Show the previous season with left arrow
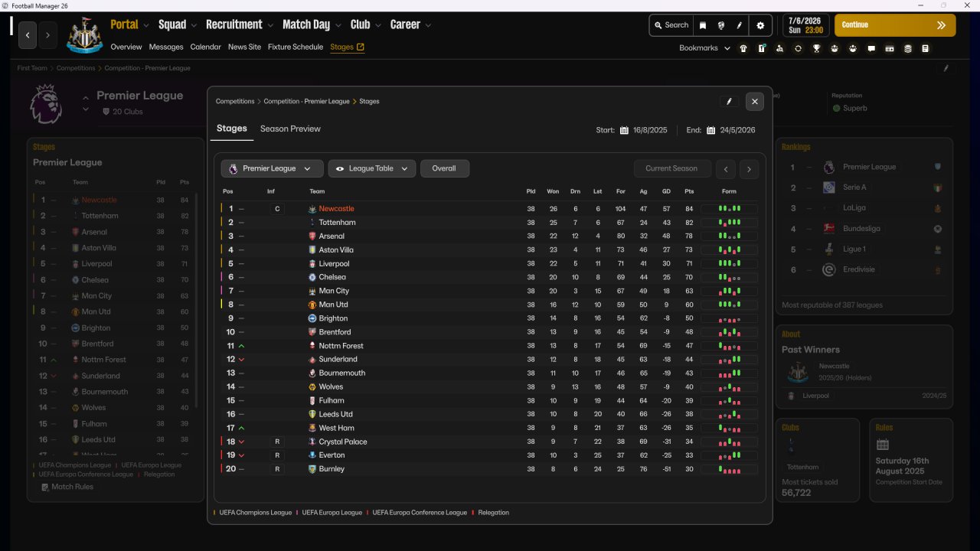This screenshot has width=980, height=551. 725,169
